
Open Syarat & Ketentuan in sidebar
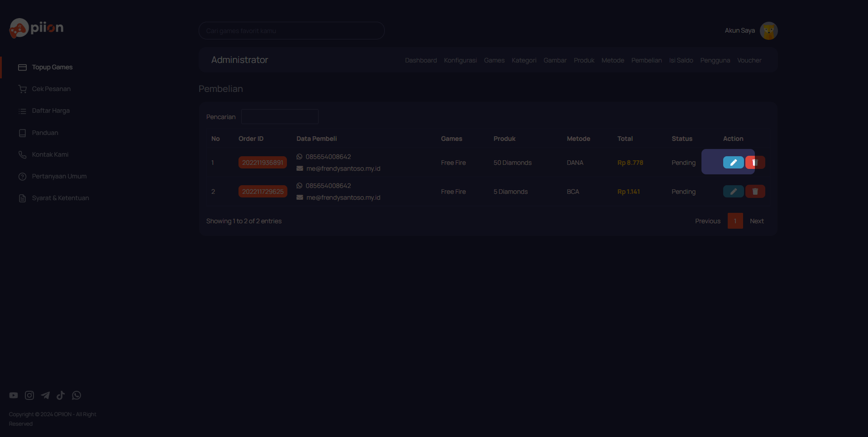pyautogui.click(x=60, y=198)
